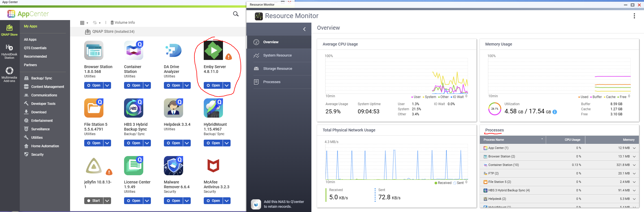
Task: Click the memory utilization 26.1% ring
Action: (x=495, y=109)
